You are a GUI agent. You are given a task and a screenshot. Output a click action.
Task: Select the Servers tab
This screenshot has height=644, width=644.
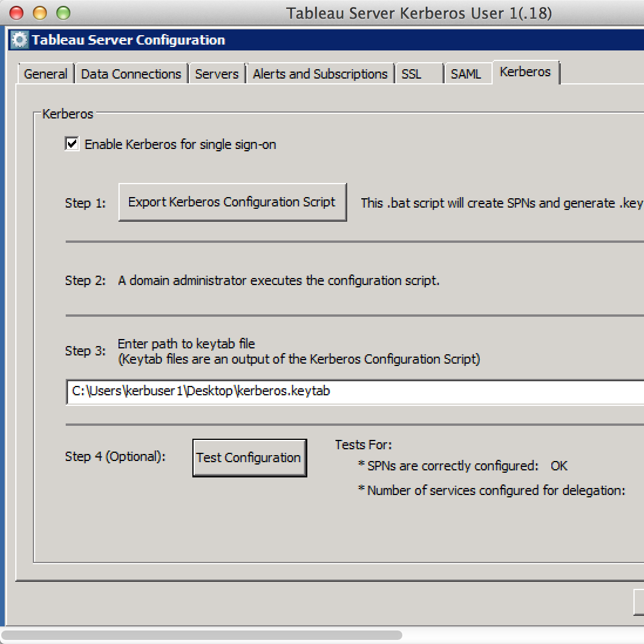click(x=216, y=74)
